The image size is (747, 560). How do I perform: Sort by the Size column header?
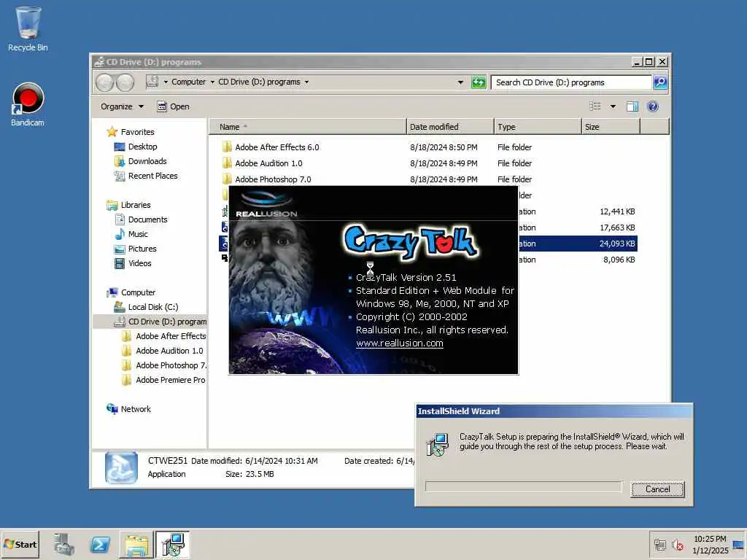(611, 127)
